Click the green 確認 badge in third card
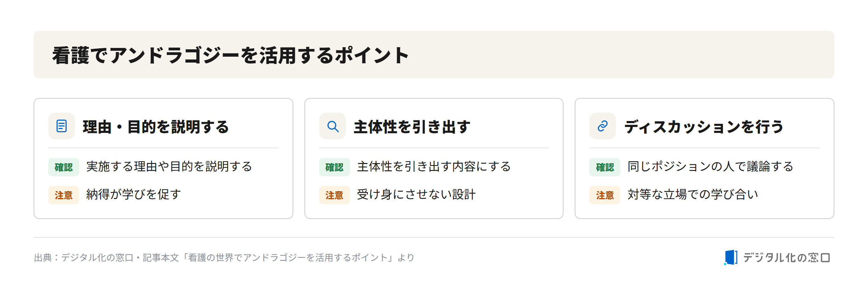868x298 pixels. (605, 167)
